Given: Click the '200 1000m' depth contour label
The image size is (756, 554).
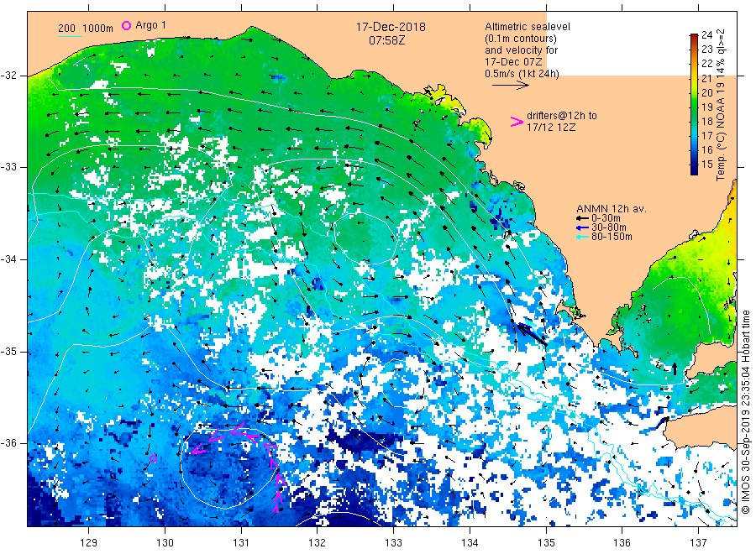Looking at the screenshot, I should click(x=86, y=29).
